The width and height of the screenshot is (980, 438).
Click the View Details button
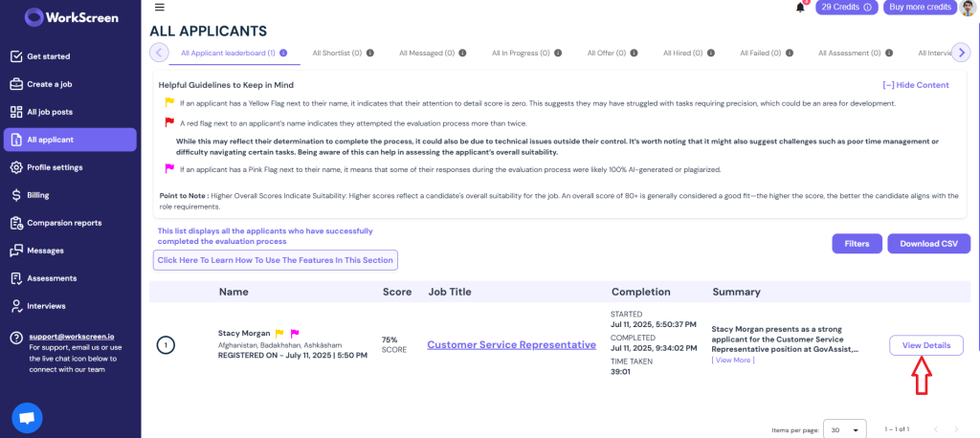click(925, 345)
